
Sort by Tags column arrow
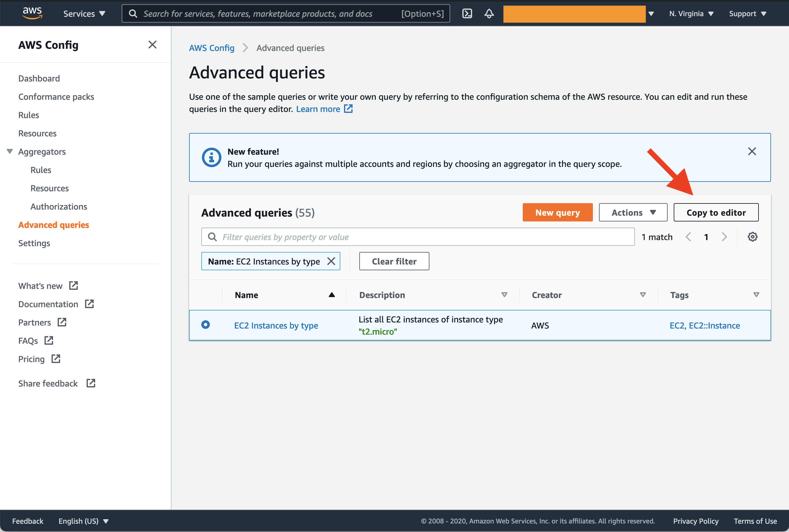756,294
